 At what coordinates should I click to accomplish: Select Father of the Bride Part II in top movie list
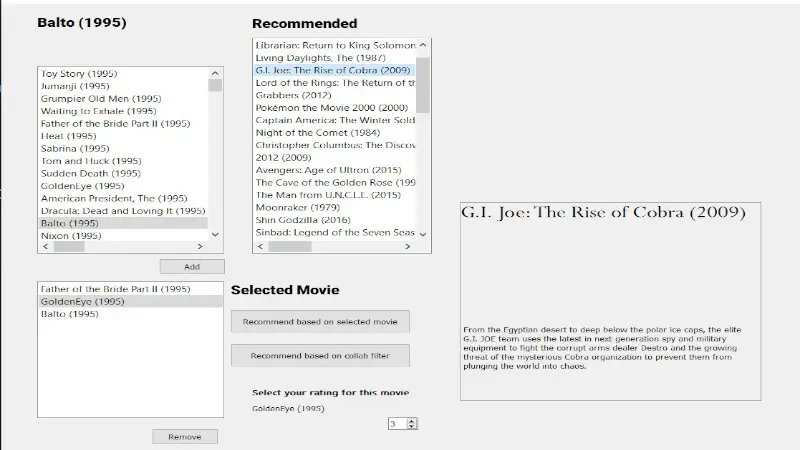123,123
